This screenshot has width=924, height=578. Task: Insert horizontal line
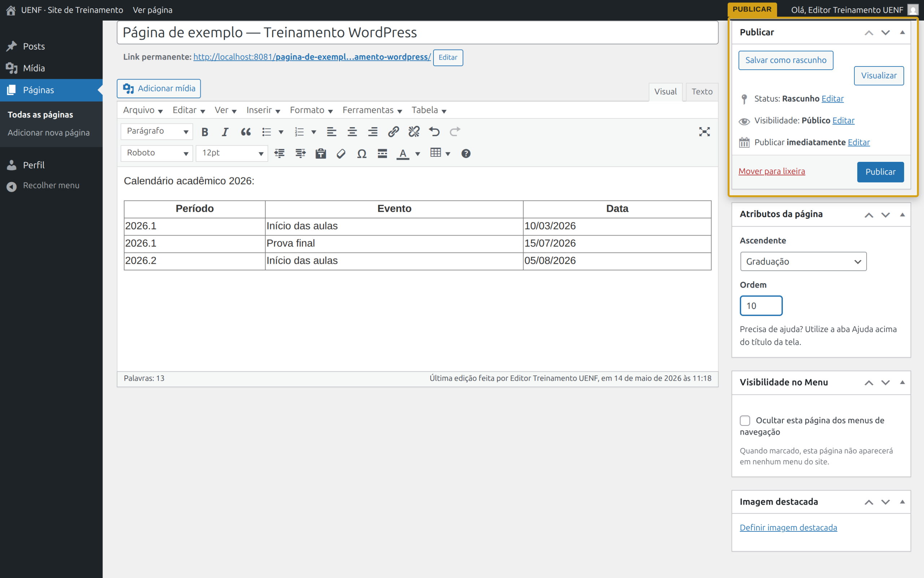(382, 154)
